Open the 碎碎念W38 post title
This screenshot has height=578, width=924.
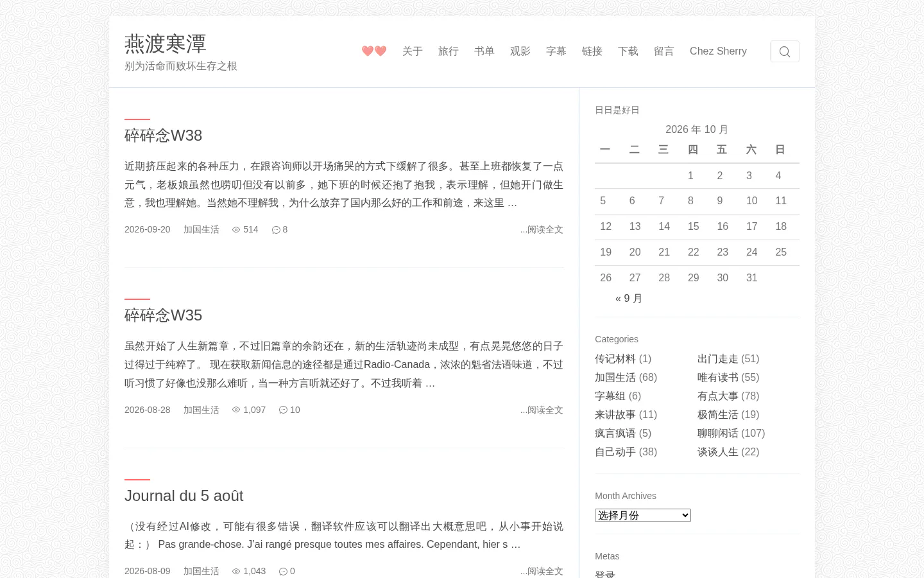(164, 136)
